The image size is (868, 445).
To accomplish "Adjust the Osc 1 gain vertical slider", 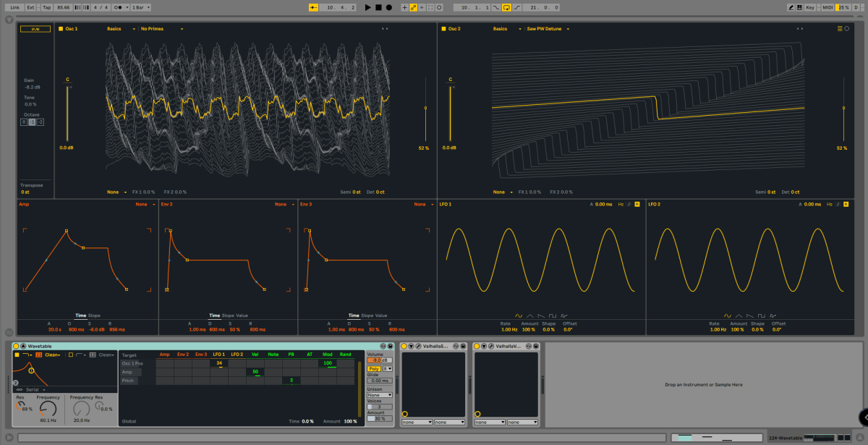I will coord(67,112).
